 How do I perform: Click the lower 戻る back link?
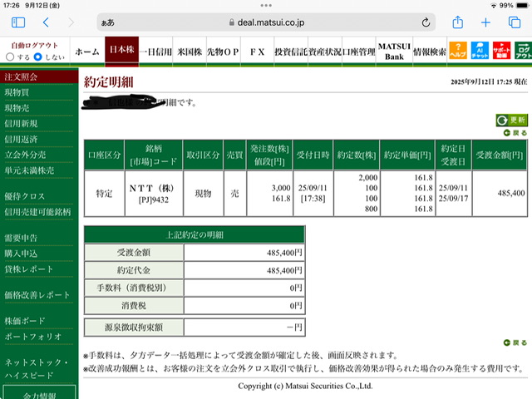(x=515, y=342)
